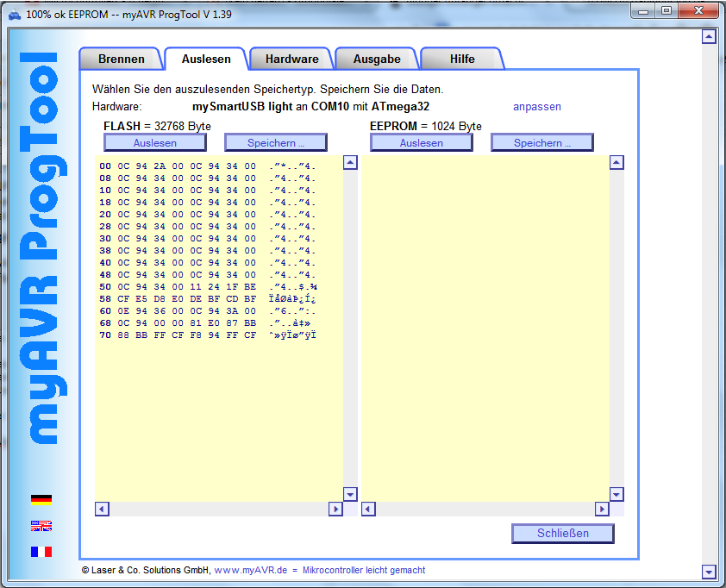Click the 'FLASH = 32768 Byte' label
726x588 pixels.
(157, 126)
